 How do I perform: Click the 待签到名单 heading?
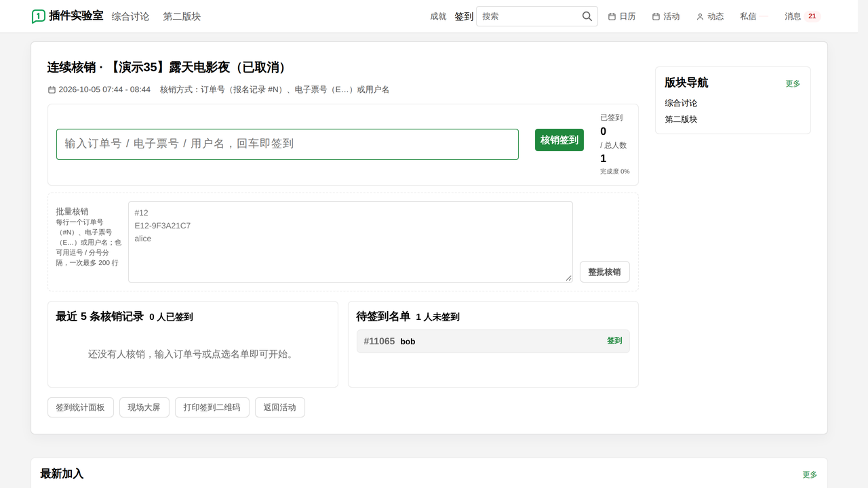(383, 317)
